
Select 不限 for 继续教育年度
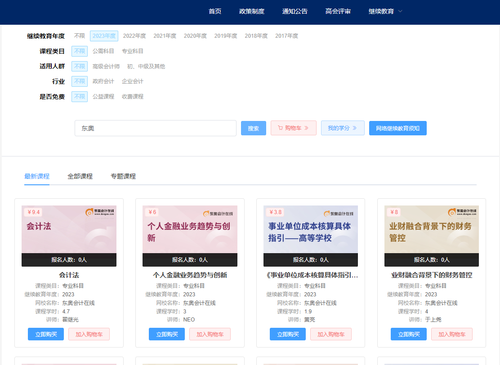click(79, 36)
